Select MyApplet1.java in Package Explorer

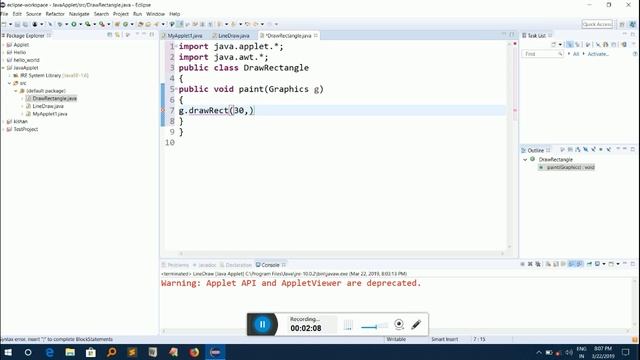point(50,114)
